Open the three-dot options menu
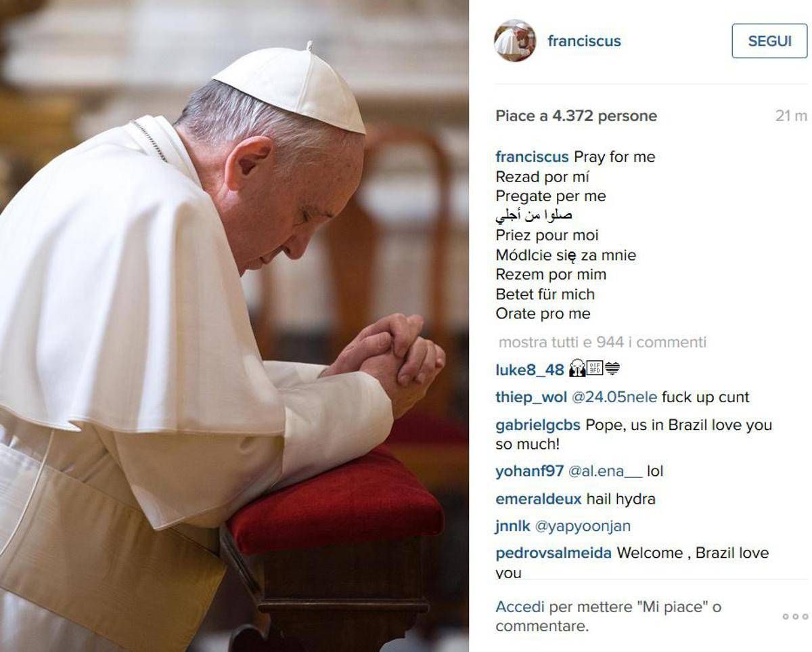 (x=795, y=616)
